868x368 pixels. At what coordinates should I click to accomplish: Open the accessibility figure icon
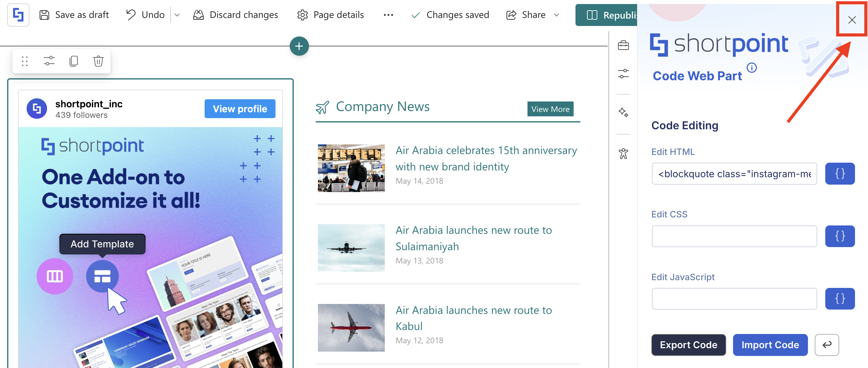click(623, 153)
